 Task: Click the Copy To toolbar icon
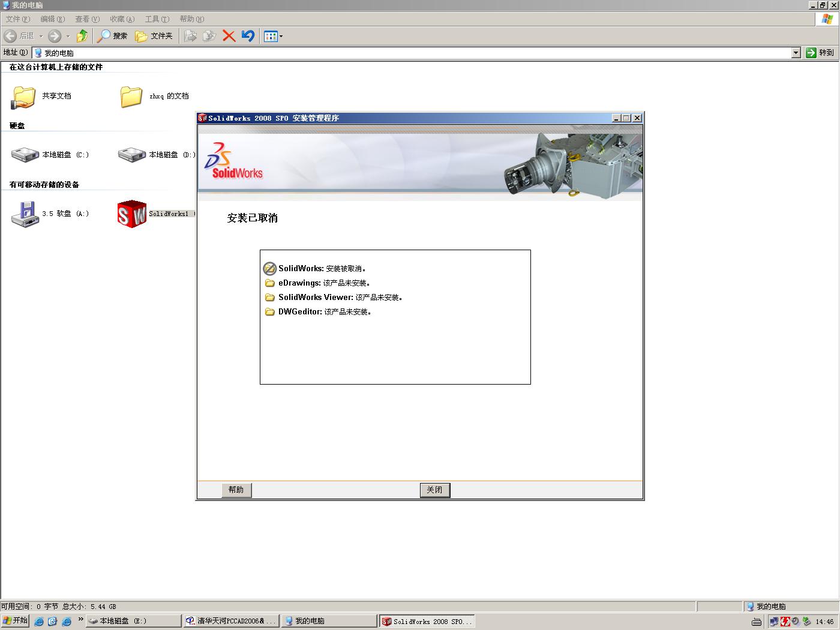pos(209,36)
